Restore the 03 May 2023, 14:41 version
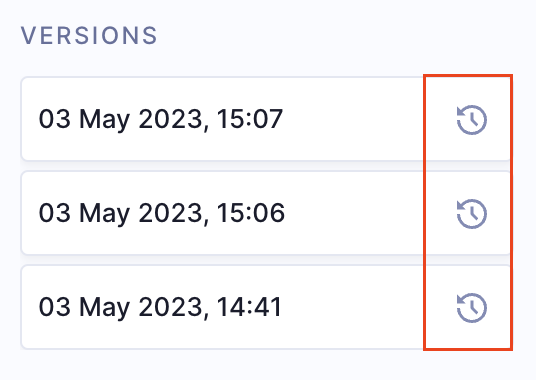Viewport: 536px width, 380px height. point(472,308)
